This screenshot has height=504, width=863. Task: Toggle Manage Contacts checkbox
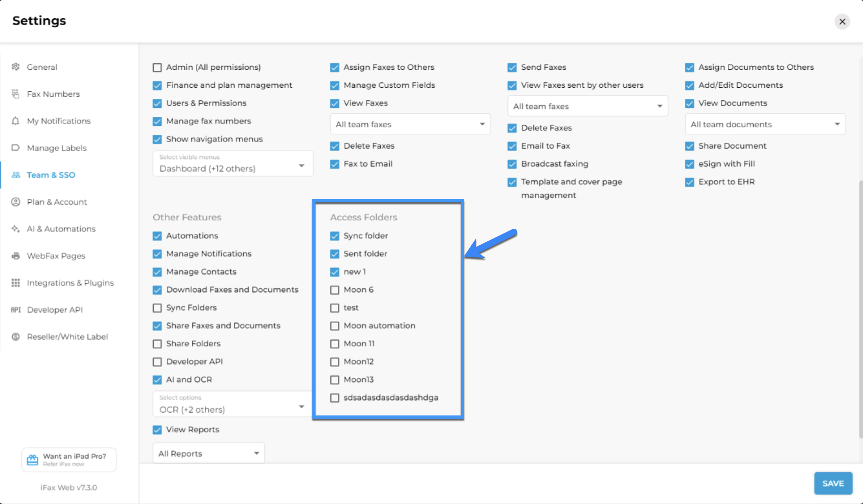click(x=157, y=272)
